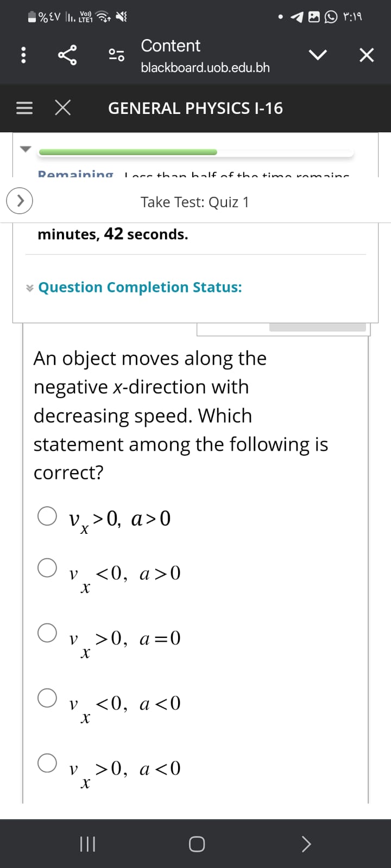Tap the share icon near page title
The height and width of the screenshot is (868, 391).
tap(67, 55)
